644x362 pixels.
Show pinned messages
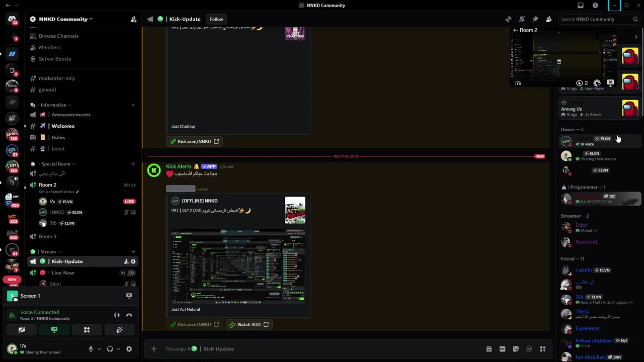tap(535, 19)
